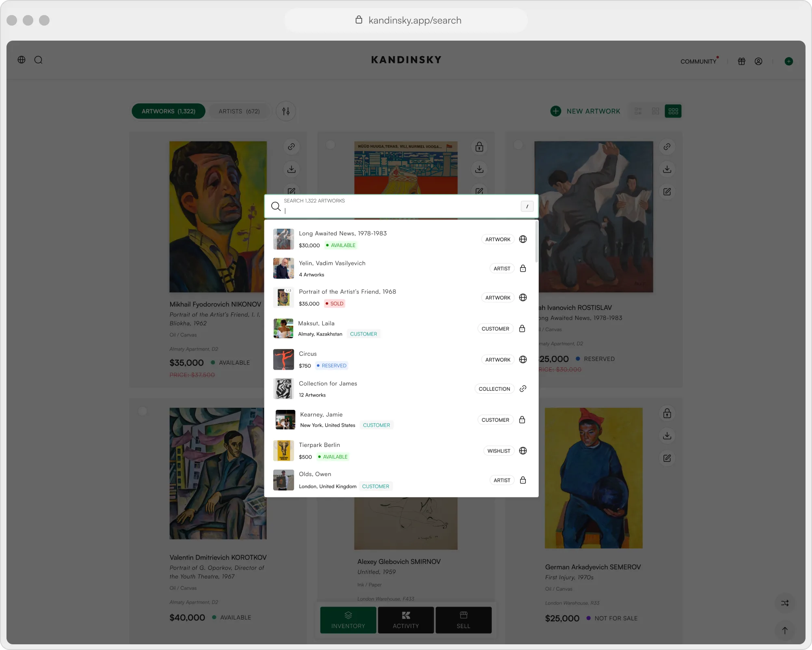Click the New Artwork button
Screen dimensions: 812x650
585,111
